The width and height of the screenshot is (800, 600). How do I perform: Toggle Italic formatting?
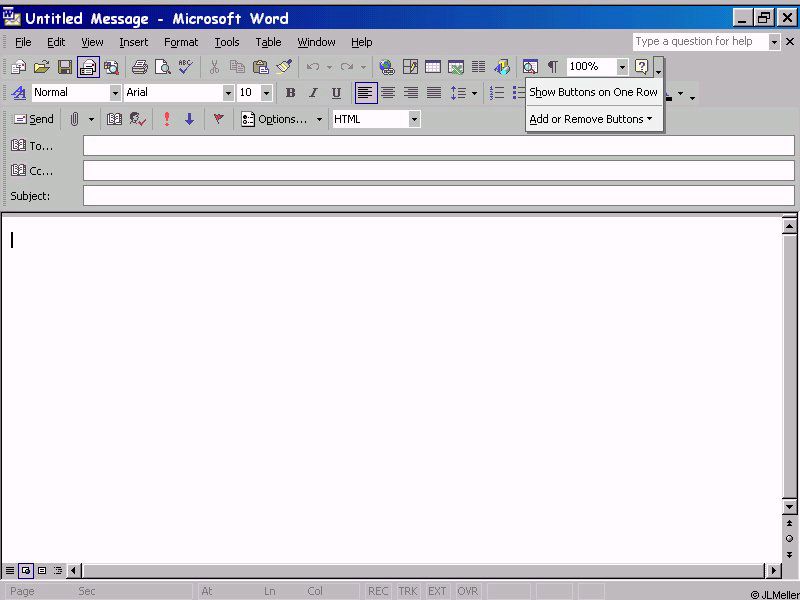[x=313, y=93]
